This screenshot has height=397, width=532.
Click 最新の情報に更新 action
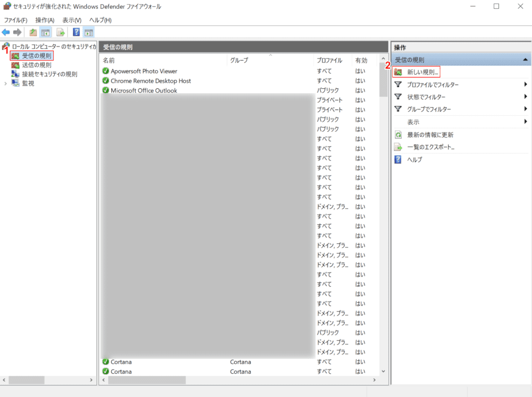(430, 134)
